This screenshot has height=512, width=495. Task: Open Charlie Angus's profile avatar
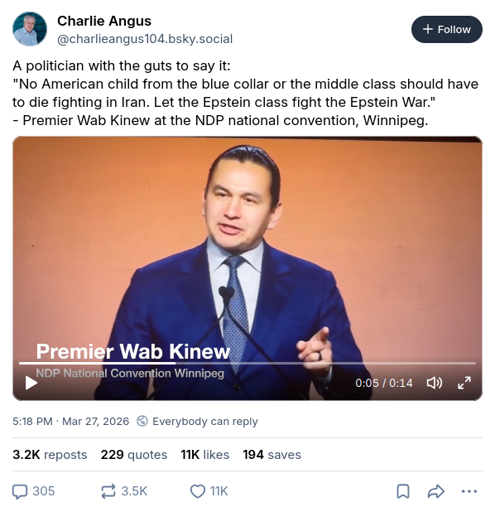coord(30,29)
